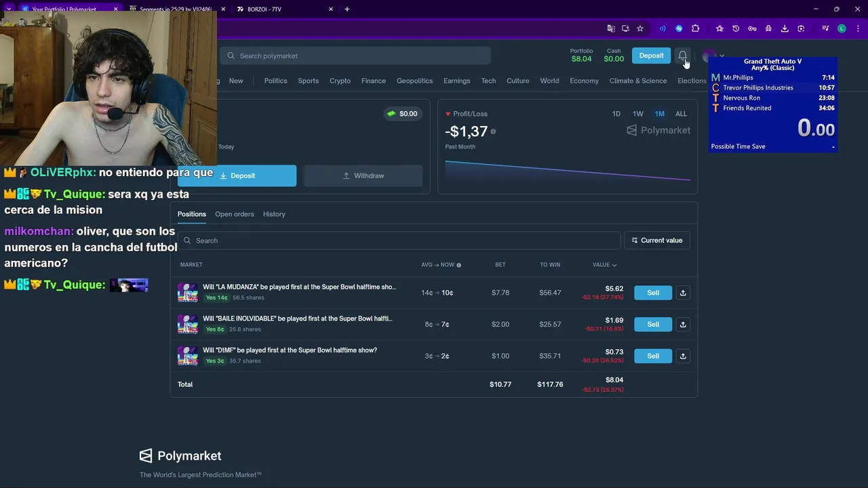Click the large Deposit button in portfolio card

click(x=237, y=176)
